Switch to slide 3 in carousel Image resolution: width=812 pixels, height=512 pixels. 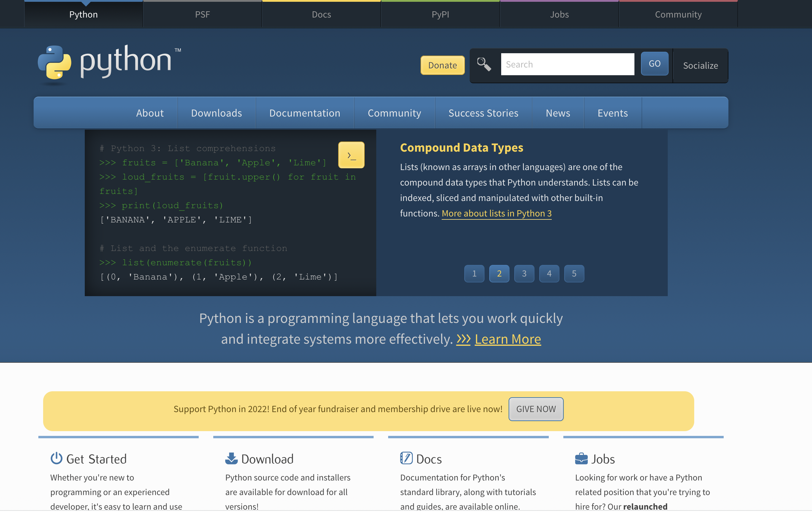[x=524, y=273]
